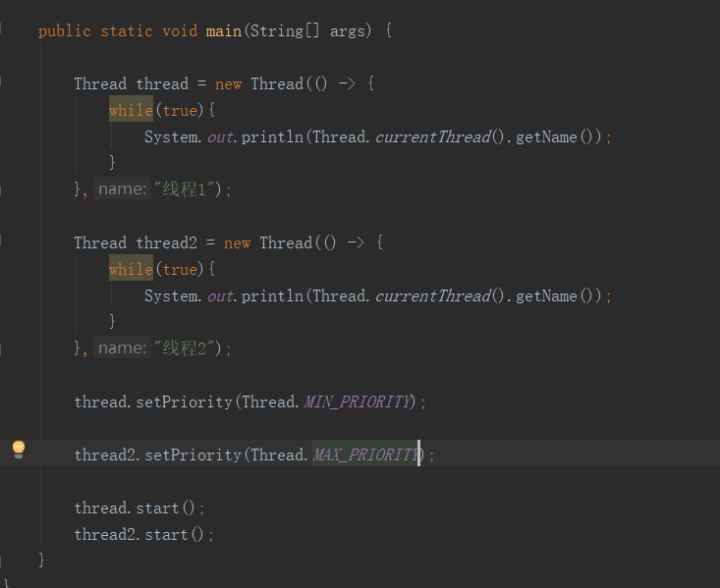Click thread2.start() call line
This screenshot has width=720, height=588.
(144, 534)
